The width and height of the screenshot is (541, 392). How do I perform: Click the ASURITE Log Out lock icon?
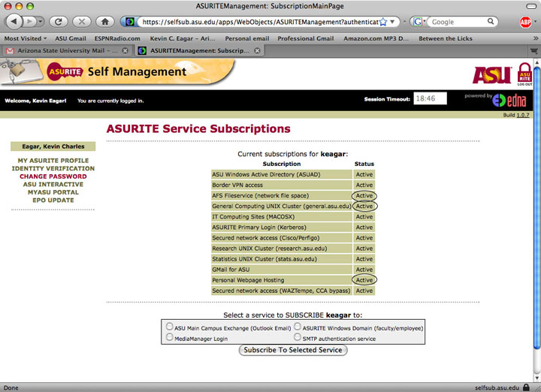[524, 74]
